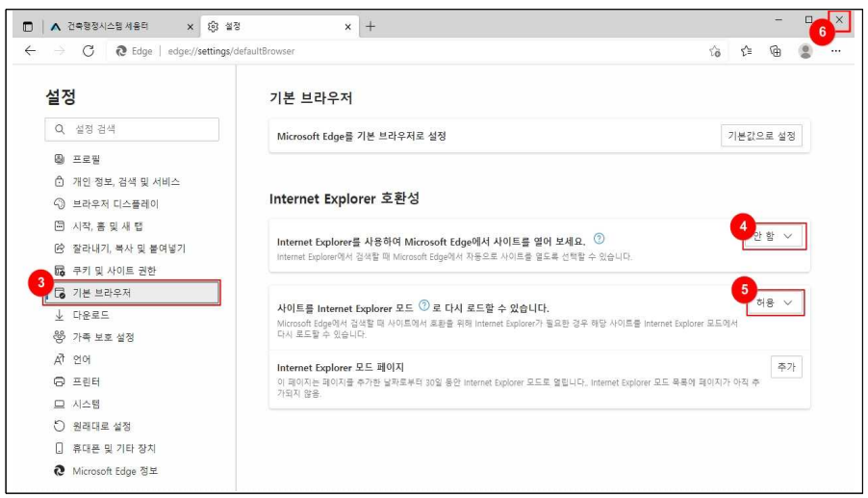Minimize the Edge window
Viewport: 868px width, 498px height.
pyautogui.click(x=779, y=20)
